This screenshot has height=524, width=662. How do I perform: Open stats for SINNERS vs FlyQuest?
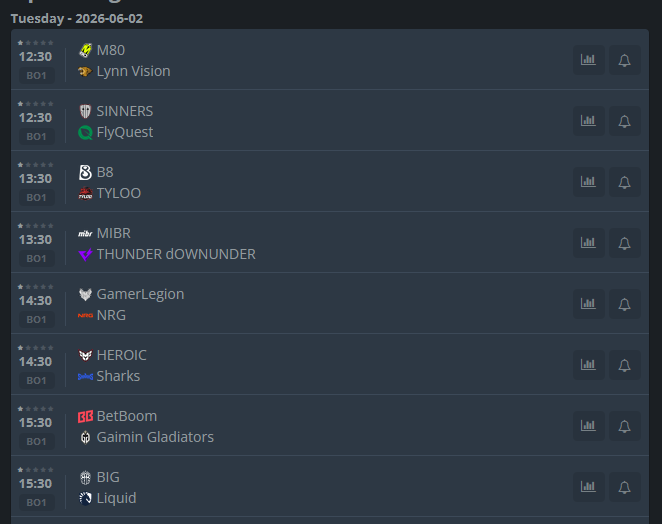(589, 121)
